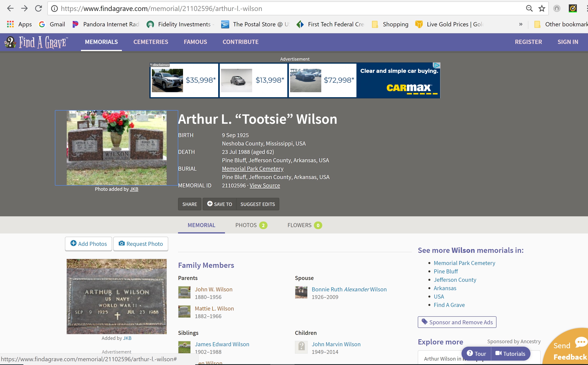Click the $72,998 car ad tile
This screenshot has height=365, width=588.
click(322, 80)
